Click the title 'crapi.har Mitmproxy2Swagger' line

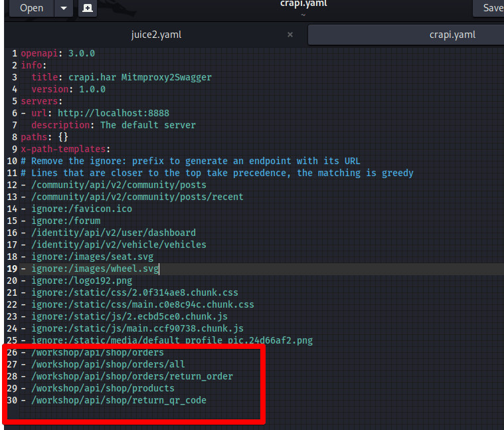click(x=122, y=77)
